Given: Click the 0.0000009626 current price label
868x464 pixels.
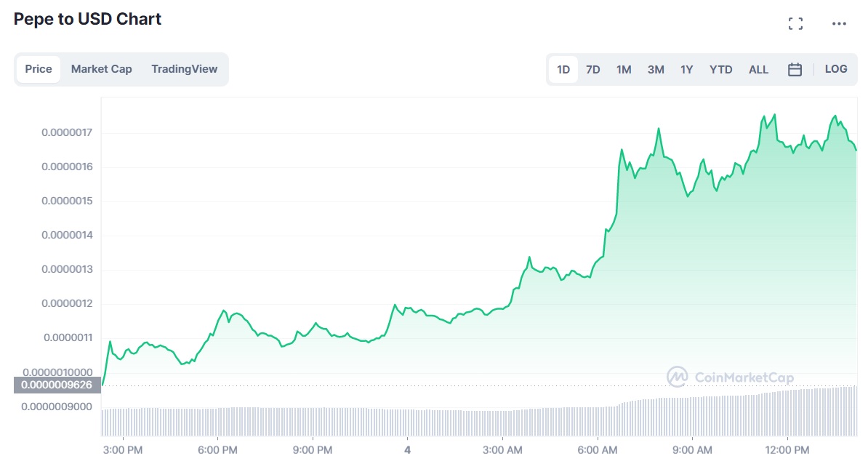Looking at the screenshot, I should (57, 385).
